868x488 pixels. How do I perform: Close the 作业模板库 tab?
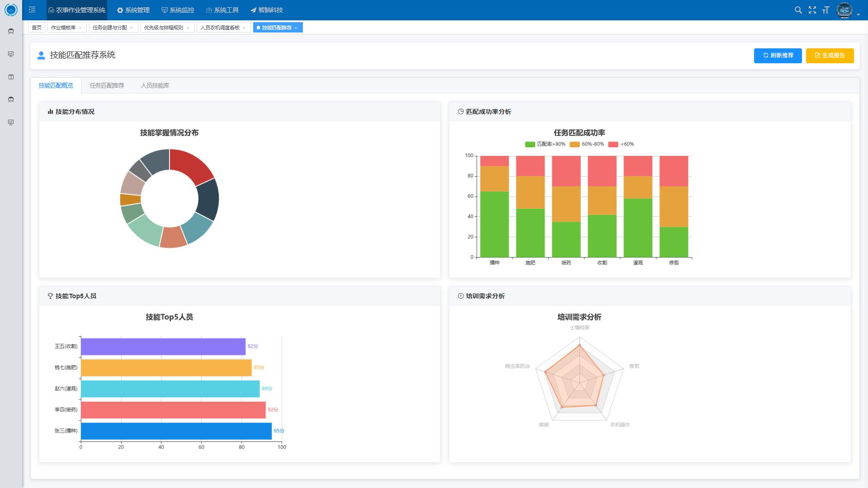coord(80,28)
